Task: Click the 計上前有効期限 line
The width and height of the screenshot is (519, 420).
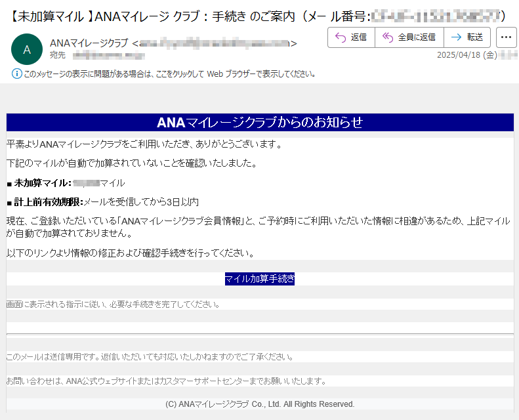Action: [x=102, y=202]
